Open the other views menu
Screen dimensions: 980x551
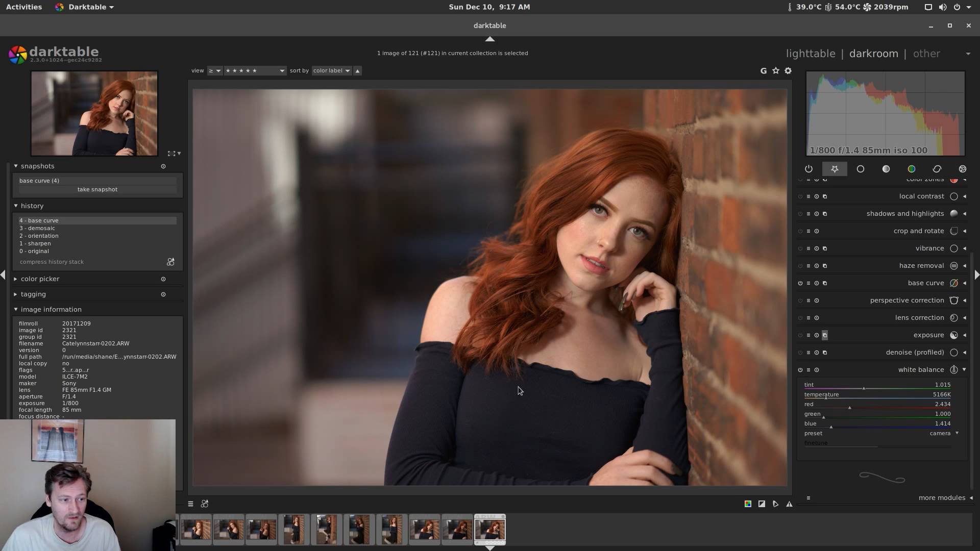[926, 54]
